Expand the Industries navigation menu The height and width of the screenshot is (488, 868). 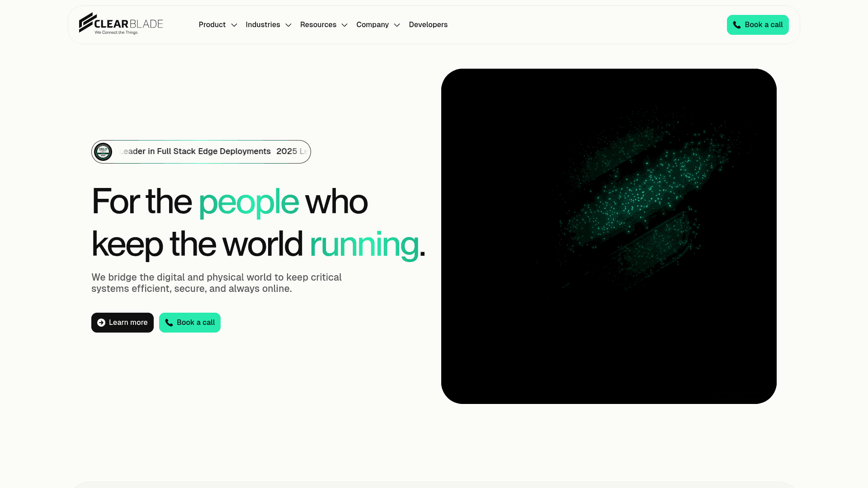[x=289, y=25]
